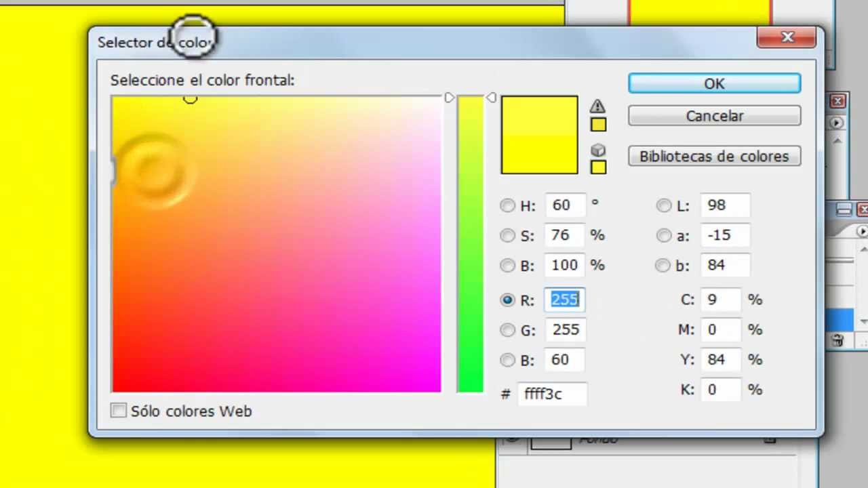This screenshot has height=488, width=868.
Task: Click the S field showing 76
Action: pos(565,235)
